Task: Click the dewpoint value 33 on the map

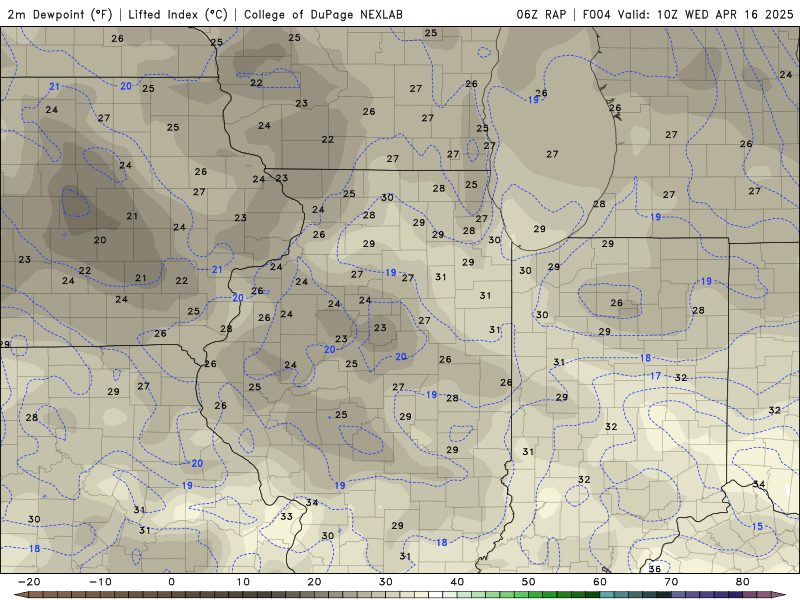Action: coord(287,516)
